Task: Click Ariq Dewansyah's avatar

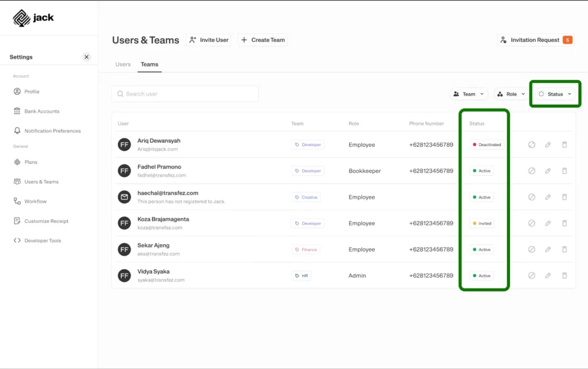Action: coord(125,144)
